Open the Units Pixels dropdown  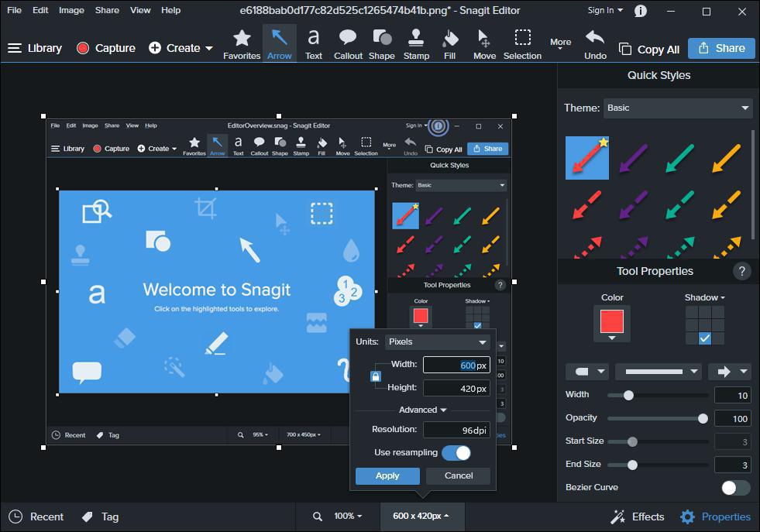coord(437,342)
